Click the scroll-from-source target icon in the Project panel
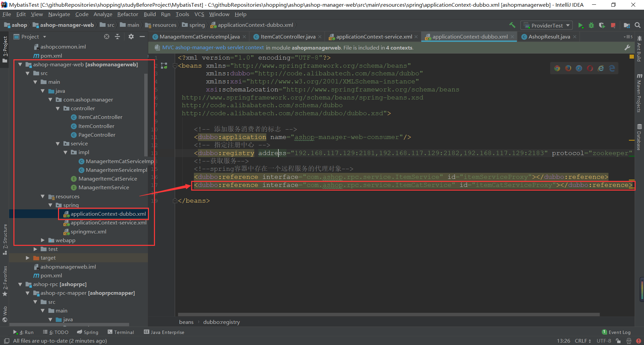644x345 pixels. [107, 37]
